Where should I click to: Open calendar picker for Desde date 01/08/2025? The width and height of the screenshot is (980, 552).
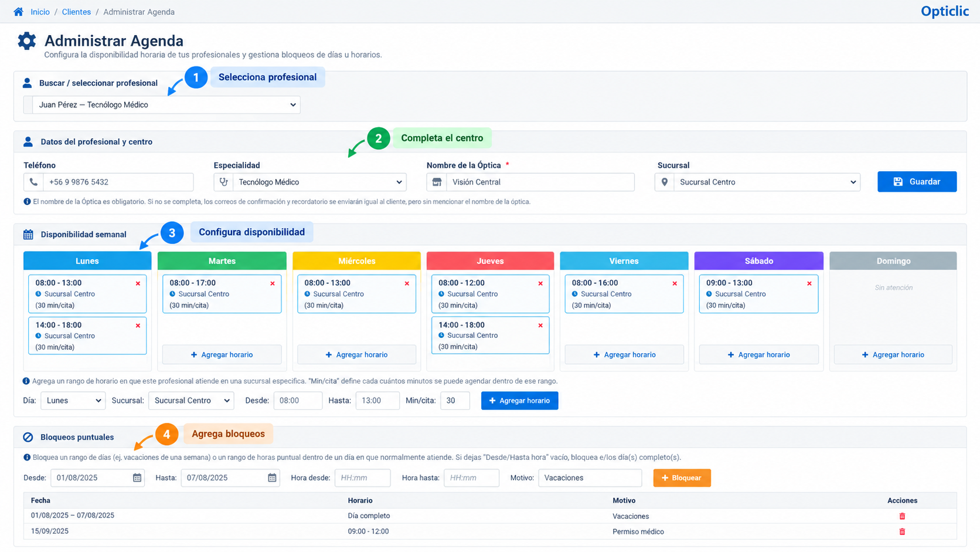click(137, 478)
